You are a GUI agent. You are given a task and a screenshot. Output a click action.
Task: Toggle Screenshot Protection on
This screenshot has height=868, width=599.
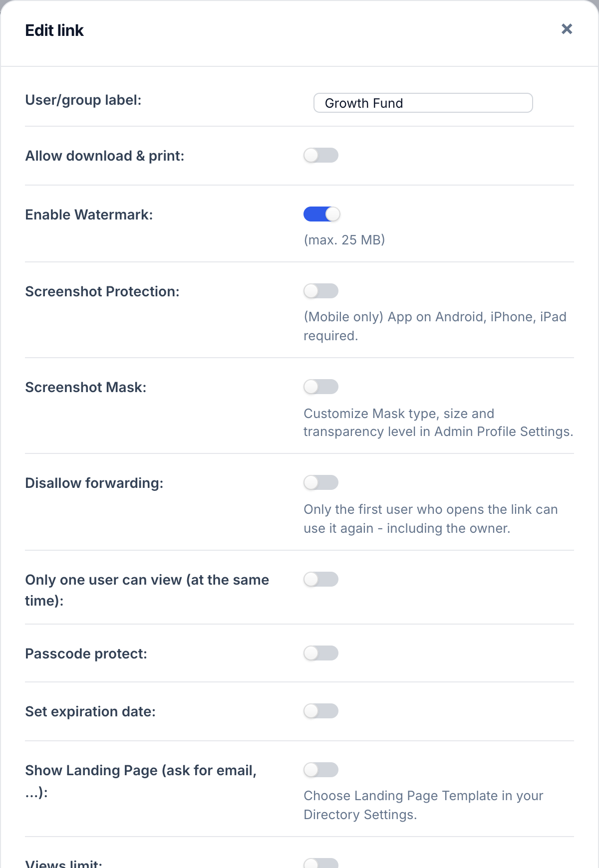321,291
